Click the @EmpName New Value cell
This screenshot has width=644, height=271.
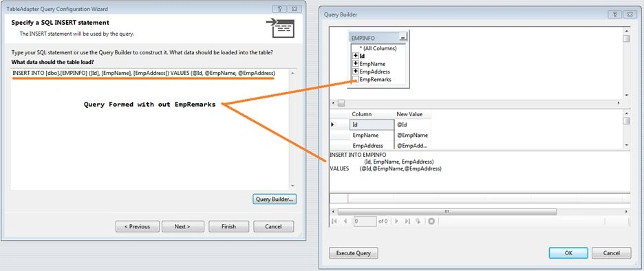pyautogui.click(x=412, y=135)
